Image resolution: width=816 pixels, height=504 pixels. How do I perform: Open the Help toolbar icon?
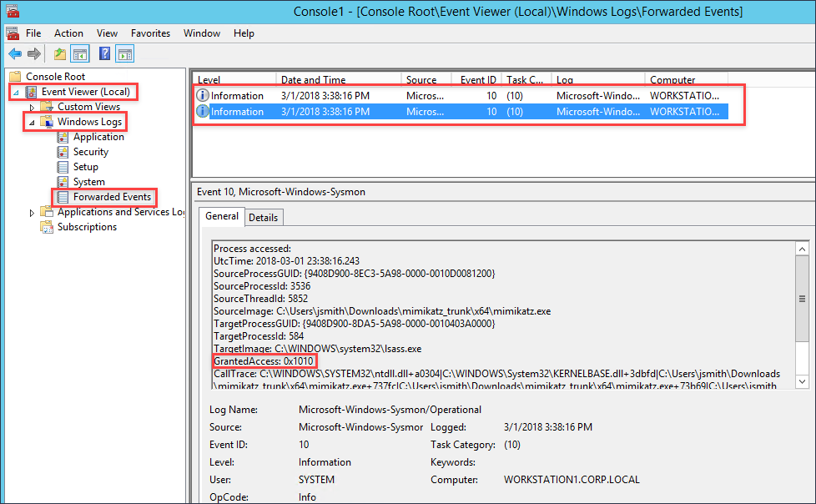click(104, 53)
